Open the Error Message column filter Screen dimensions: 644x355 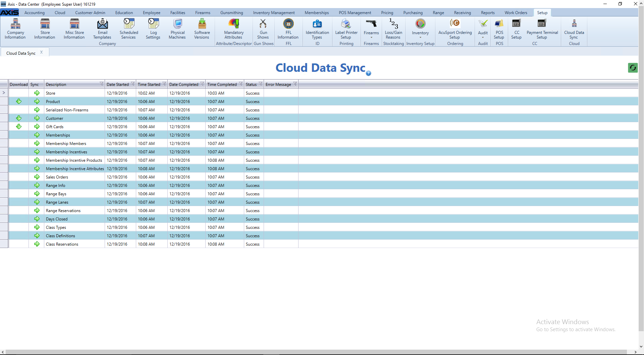[x=295, y=84]
